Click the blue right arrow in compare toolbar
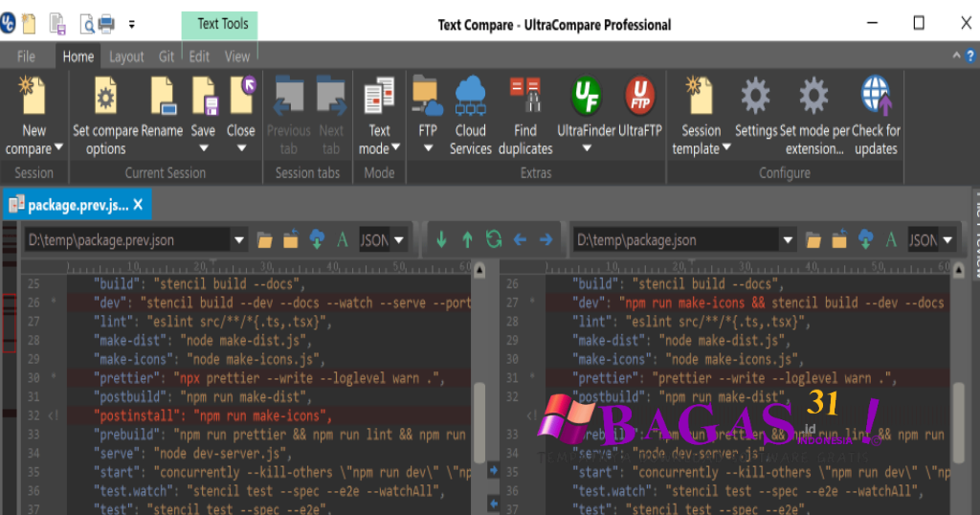 point(546,239)
